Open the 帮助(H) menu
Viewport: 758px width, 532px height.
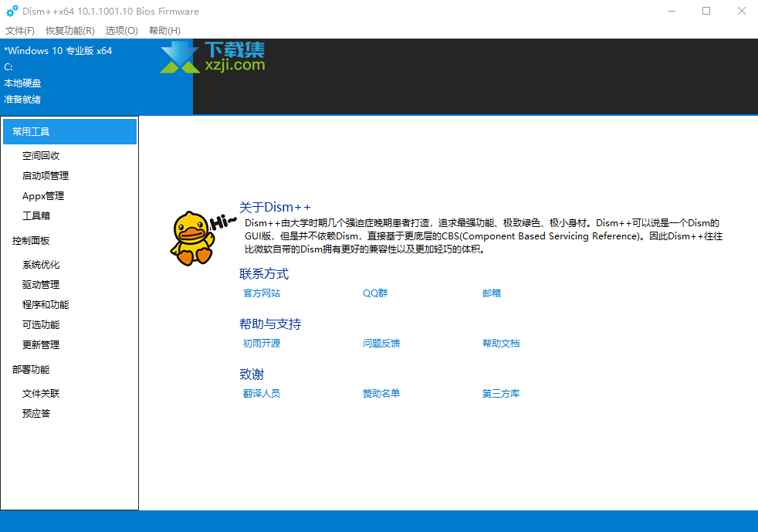(x=164, y=30)
